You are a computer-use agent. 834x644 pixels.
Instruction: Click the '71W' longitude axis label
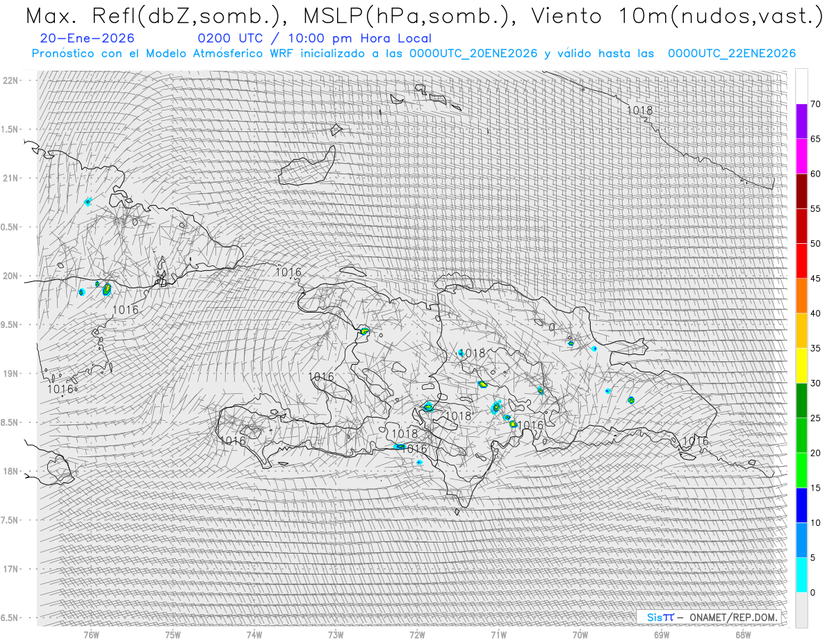click(499, 635)
